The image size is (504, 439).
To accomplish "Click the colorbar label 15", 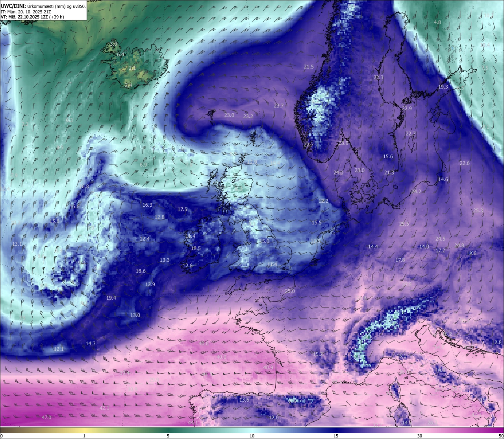I will click(336, 436).
